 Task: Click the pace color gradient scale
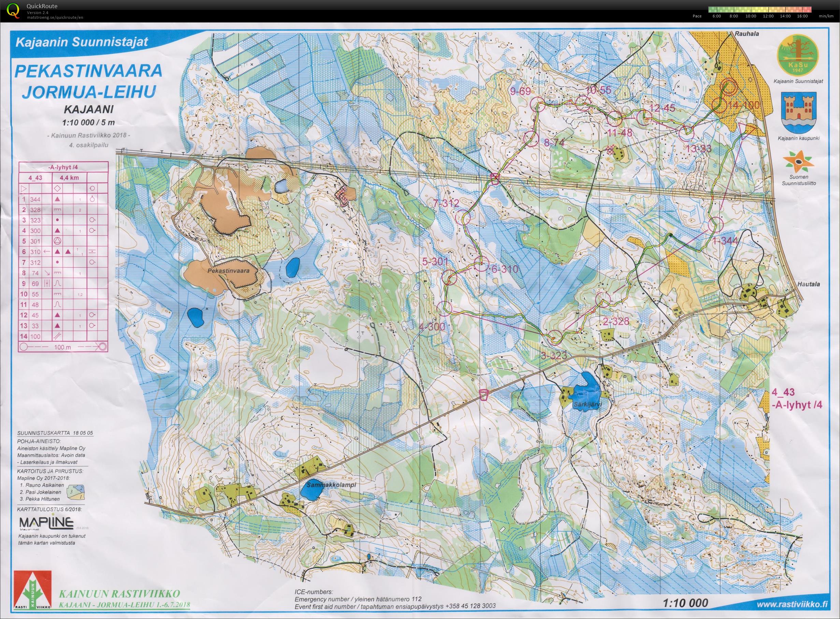click(x=760, y=9)
